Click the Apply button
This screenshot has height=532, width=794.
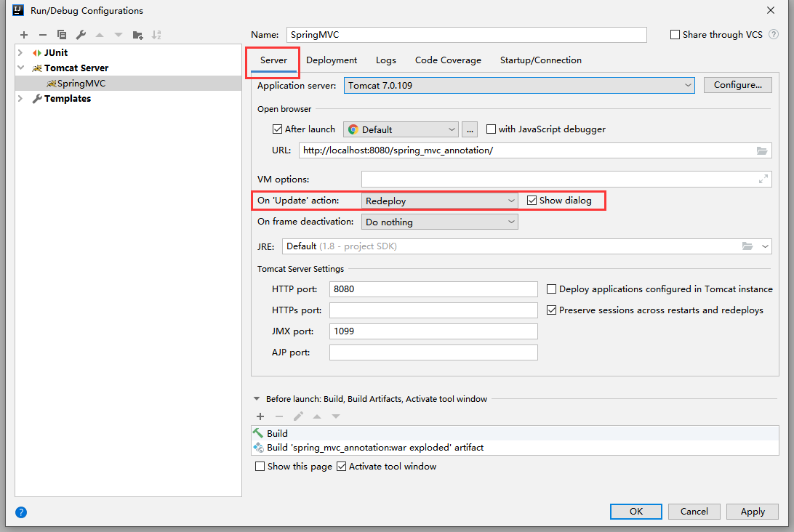click(x=753, y=512)
